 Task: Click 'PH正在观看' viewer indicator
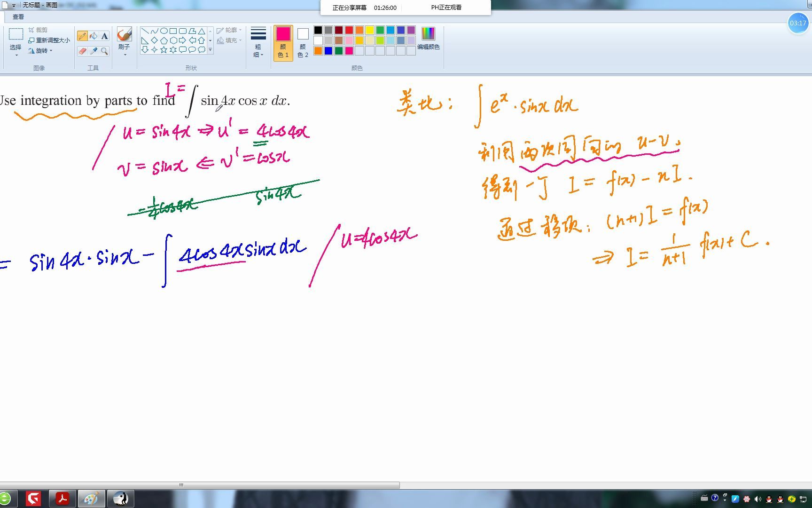[446, 8]
